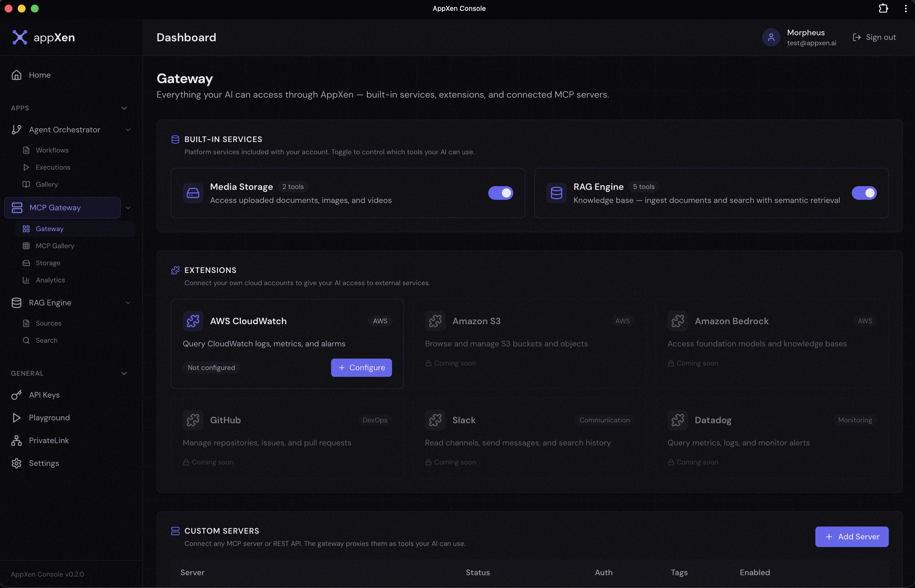Disable the RAG Engine service
Screen dimensions: 915x588
pyautogui.click(x=865, y=193)
